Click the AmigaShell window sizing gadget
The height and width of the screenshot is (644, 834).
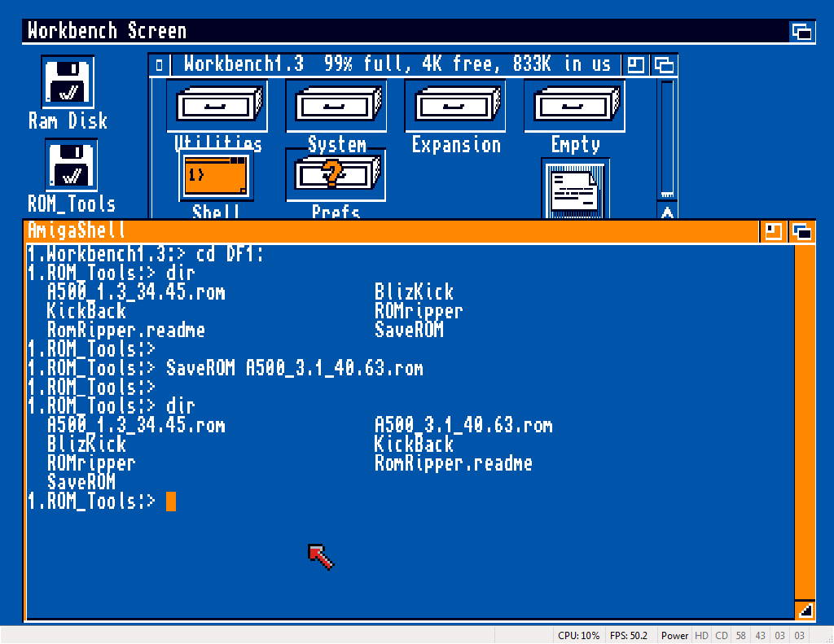805,610
